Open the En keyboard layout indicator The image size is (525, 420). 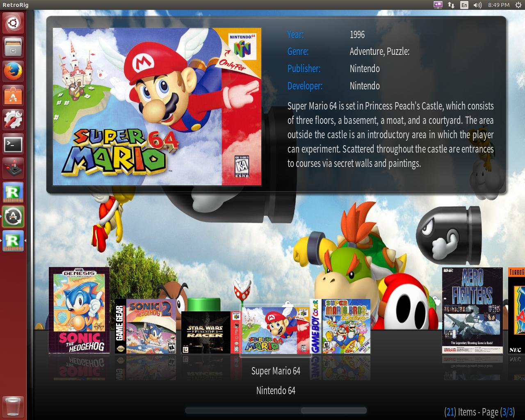click(464, 5)
